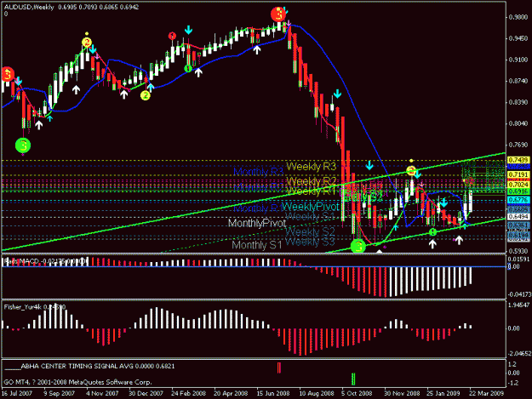
Task: Click the 22 Mar 2009 date label
Action: [487, 394]
